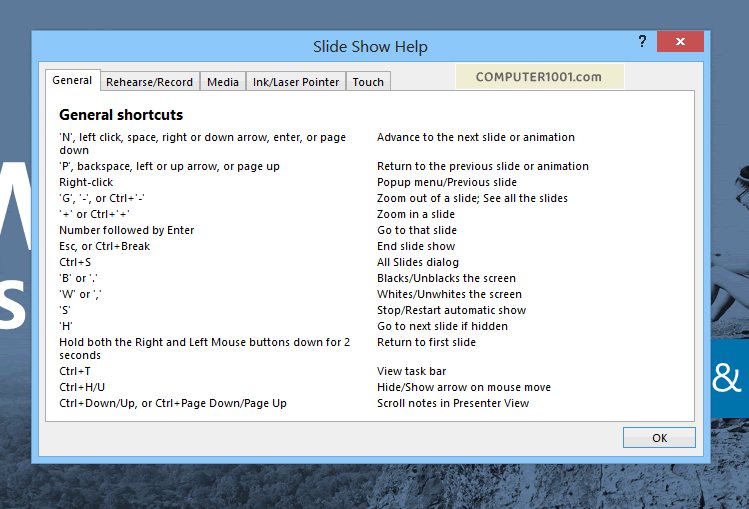Image resolution: width=749 pixels, height=509 pixels.
Task: Open the Rehearse/Record tab
Action: 150,82
